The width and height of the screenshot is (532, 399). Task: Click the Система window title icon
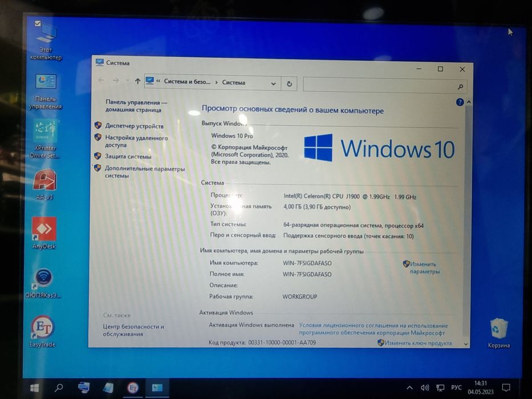pos(99,62)
